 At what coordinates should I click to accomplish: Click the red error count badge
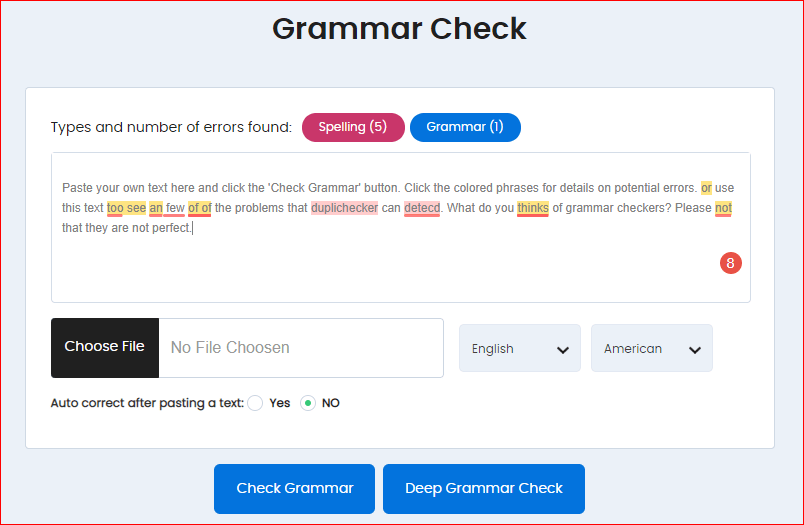coord(730,263)
